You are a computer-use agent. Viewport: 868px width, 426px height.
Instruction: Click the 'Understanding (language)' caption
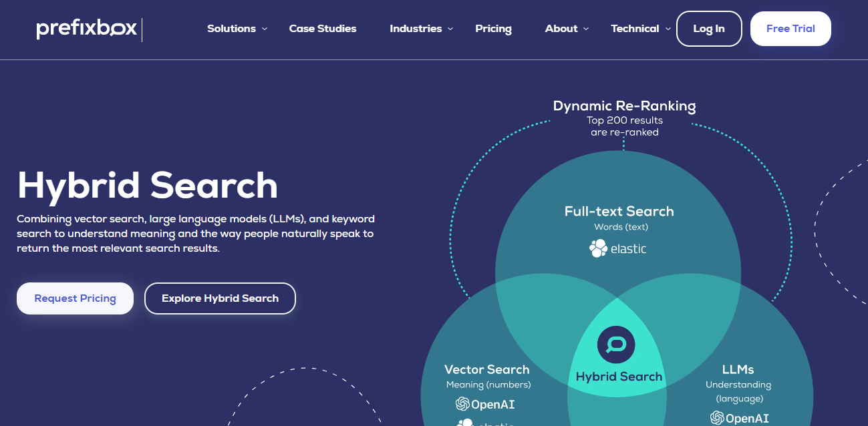tap(738, 391)
